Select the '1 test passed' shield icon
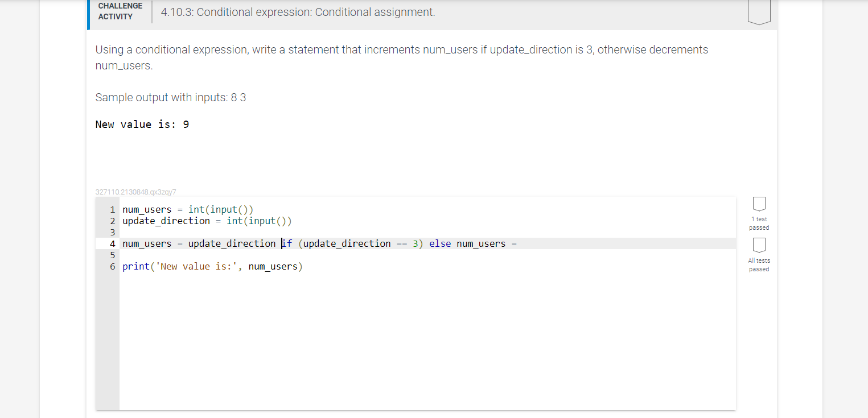The image size is (868, 418). [759, 204]
